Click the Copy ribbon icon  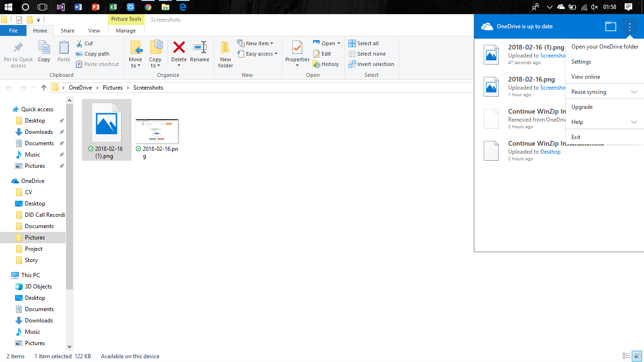(x=44, y=48)
